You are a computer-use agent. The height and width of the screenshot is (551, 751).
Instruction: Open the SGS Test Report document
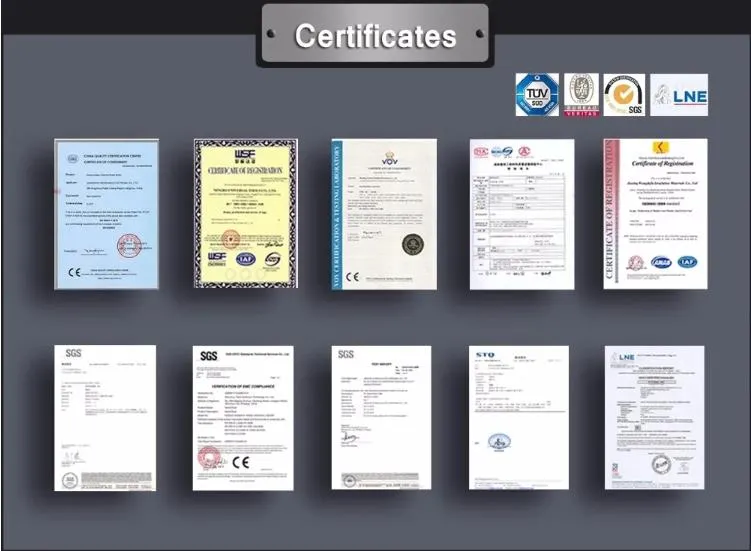point(381,417)
